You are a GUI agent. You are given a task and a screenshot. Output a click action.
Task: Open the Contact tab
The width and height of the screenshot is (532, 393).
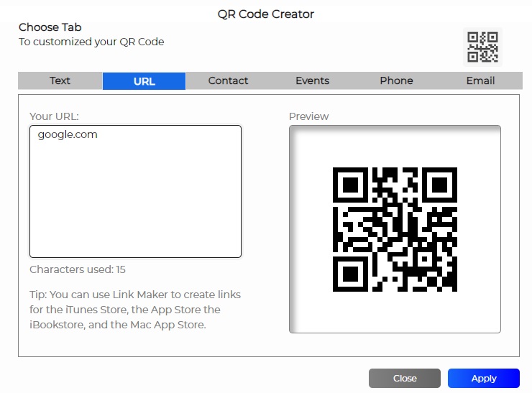(x=228, y=80)
